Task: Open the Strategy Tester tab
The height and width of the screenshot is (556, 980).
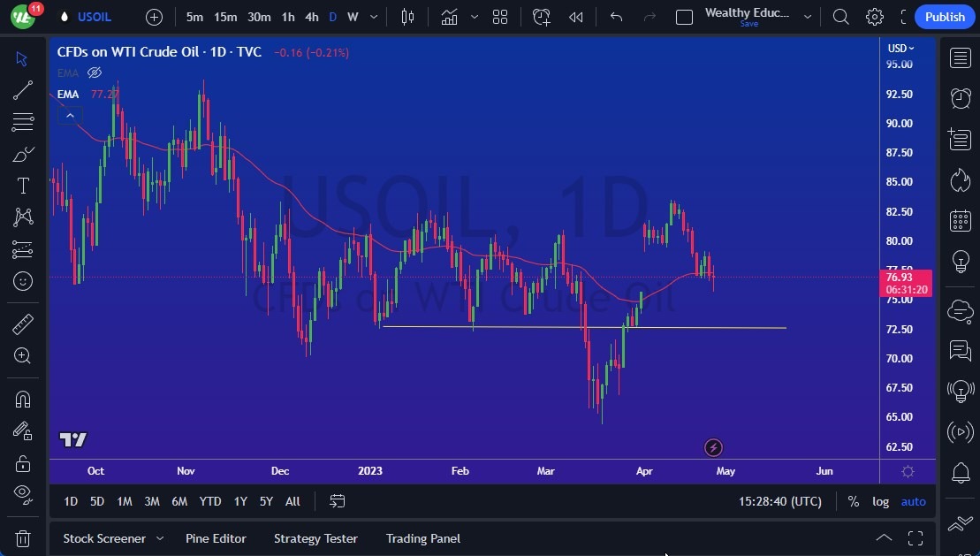Action: click(x=315, y=538)
